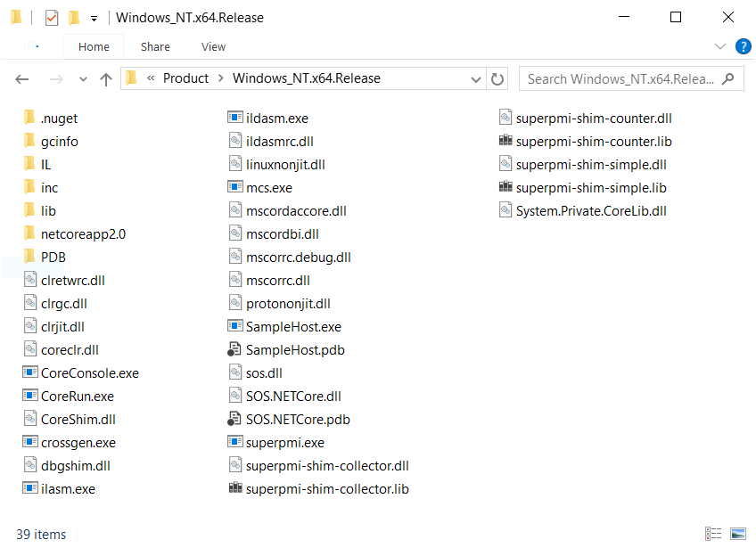Open recent locations dropdown beside forward arrow

(x=82, y=78)
